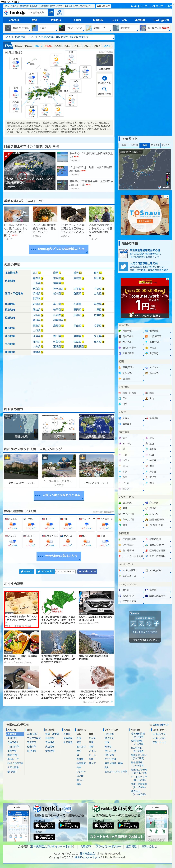Close the TOSnavi ad with X button
The image size is (175, 868).
coord(168,197)
